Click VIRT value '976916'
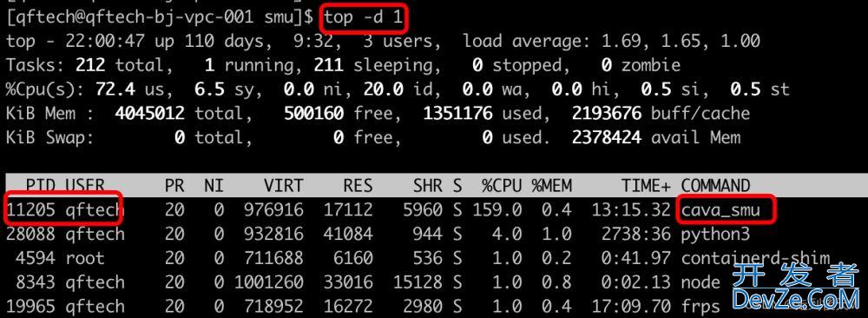This screenshot has height=318, width=868. click(x=273, y=210)
